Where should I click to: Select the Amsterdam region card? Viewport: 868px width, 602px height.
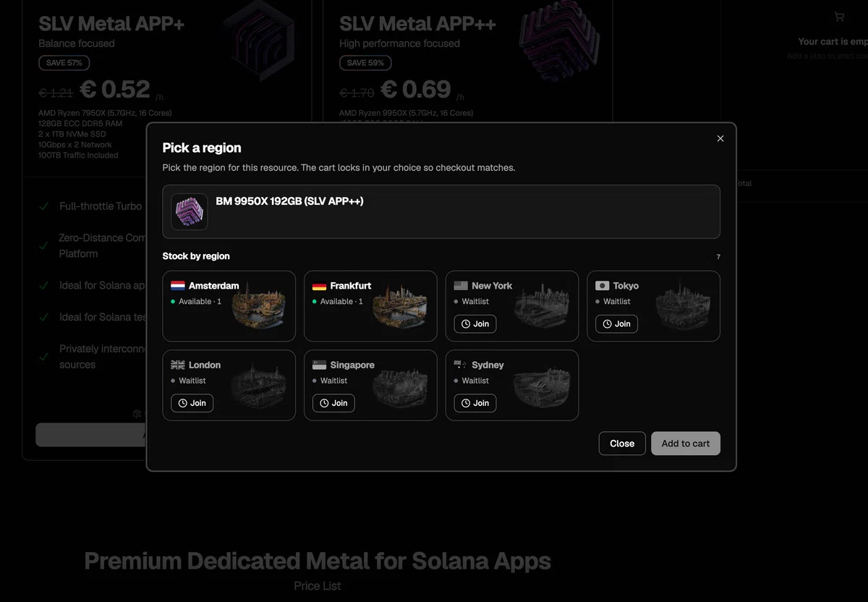(229, 306)
